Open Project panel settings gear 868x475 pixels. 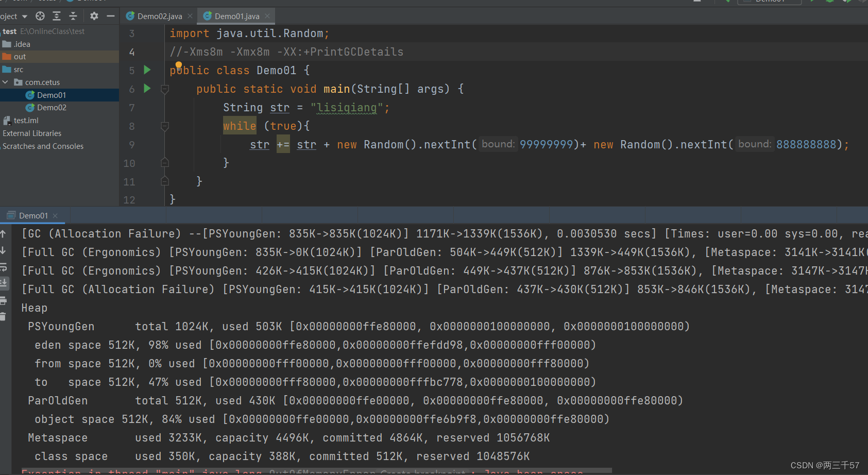point(94,16)
